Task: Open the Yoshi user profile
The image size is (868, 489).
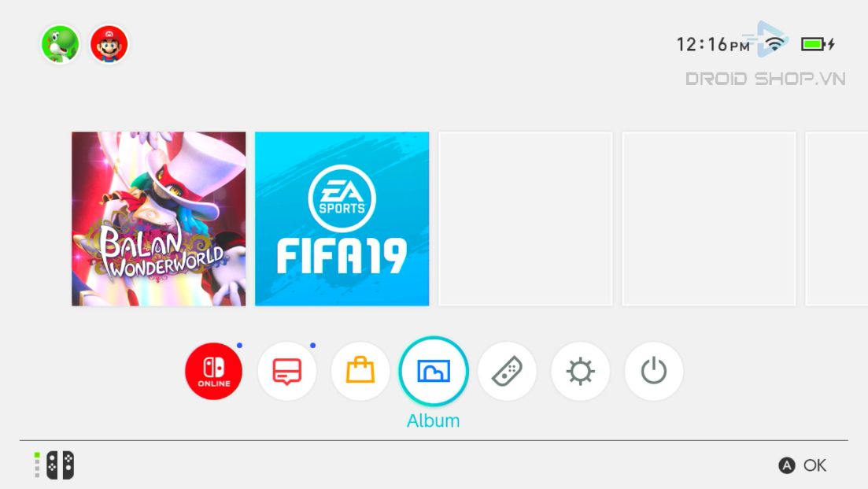Action: tap(60, 44)
